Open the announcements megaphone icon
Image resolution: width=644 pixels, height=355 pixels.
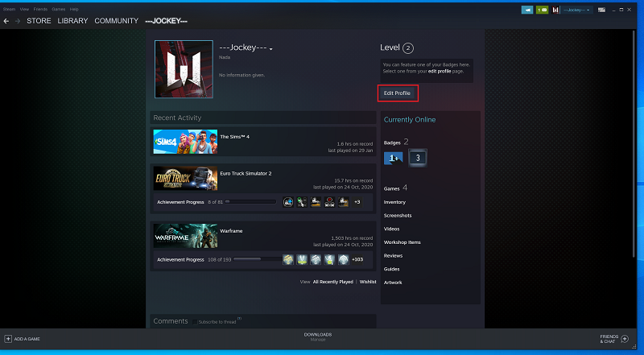coord(527,10)
